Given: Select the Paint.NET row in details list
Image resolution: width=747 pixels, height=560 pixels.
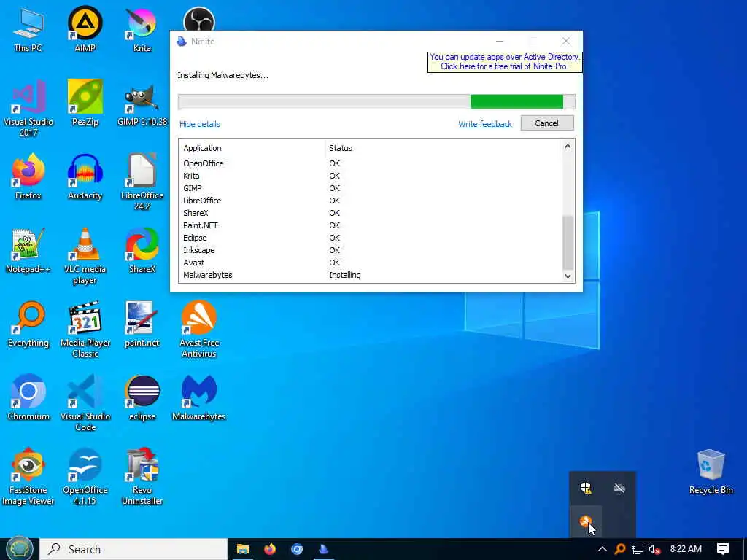Looking at the screenshot, I should (x=371, y=225).
